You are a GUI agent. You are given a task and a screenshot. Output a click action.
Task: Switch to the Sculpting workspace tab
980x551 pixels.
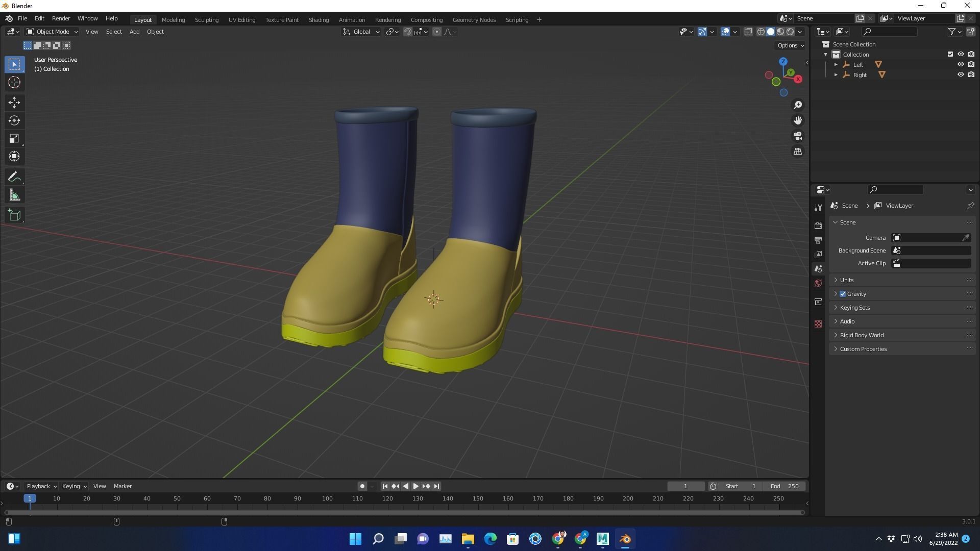(x=207, y=19)
